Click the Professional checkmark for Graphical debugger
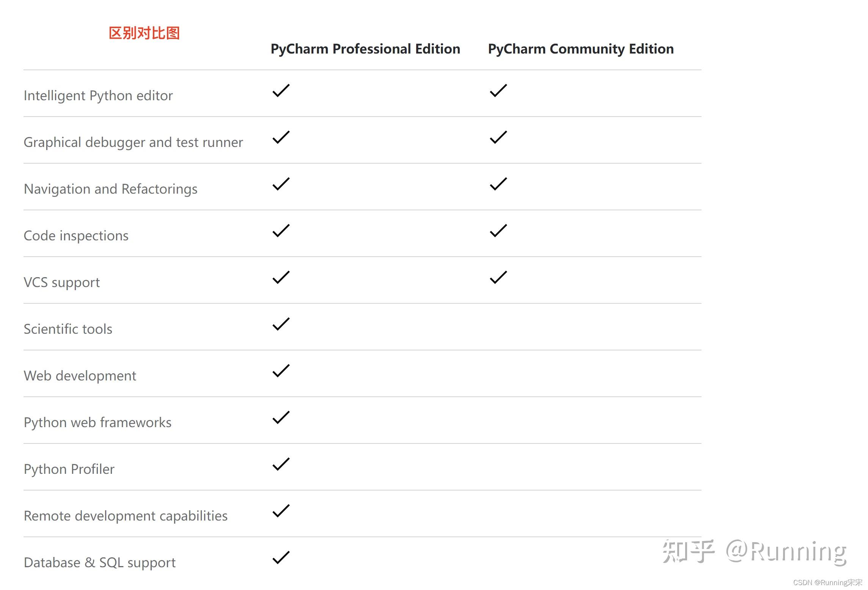This screenshot has height=590, width=868. tap(281, 137)
